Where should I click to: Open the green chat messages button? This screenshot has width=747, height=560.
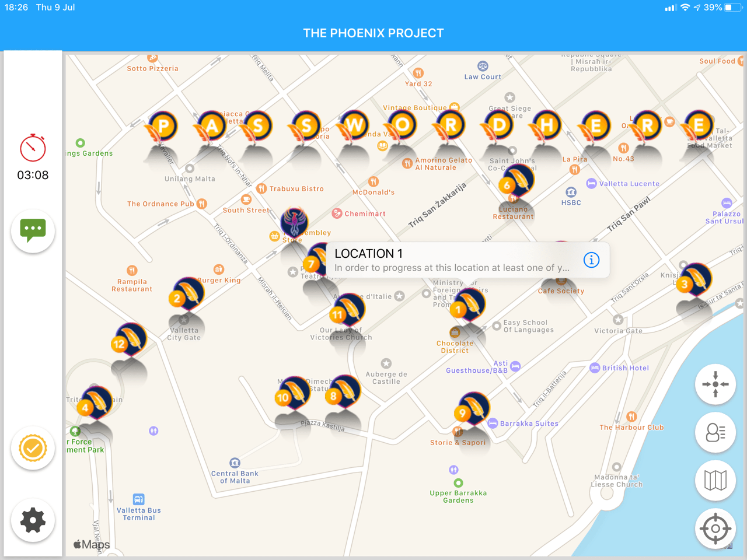[x=33, y=230]
